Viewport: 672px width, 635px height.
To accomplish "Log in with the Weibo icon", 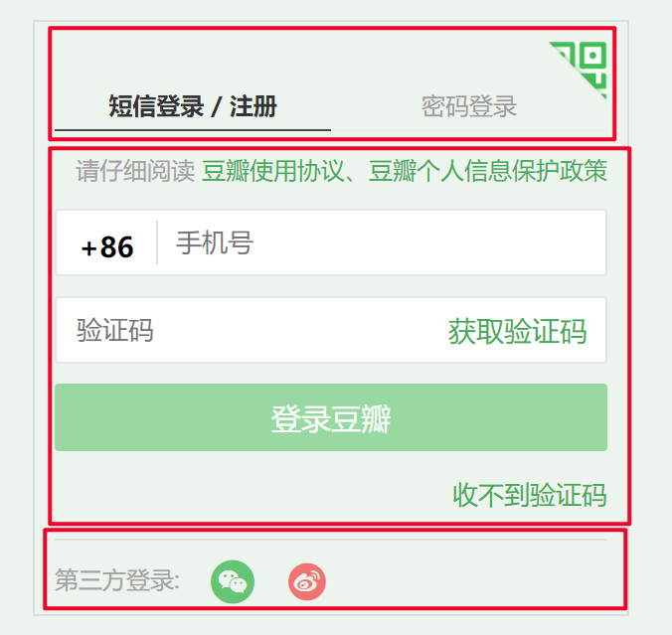I will [307, 581].
